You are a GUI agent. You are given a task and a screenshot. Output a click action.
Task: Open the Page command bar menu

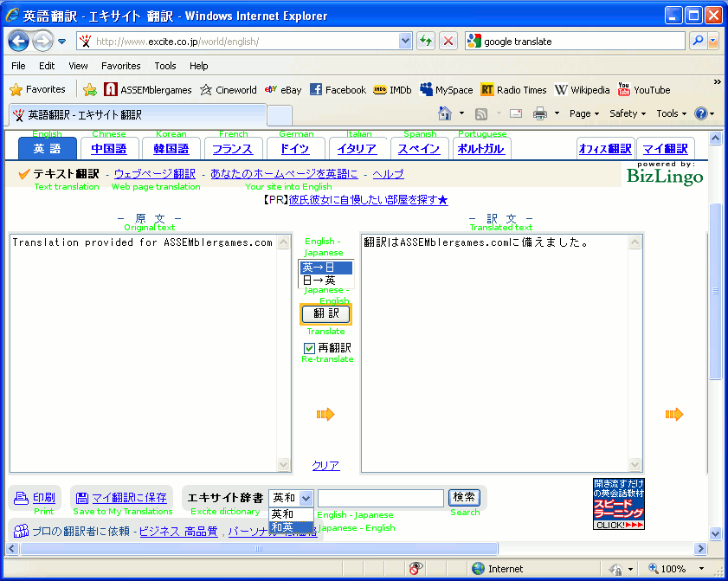pos(584,113)
